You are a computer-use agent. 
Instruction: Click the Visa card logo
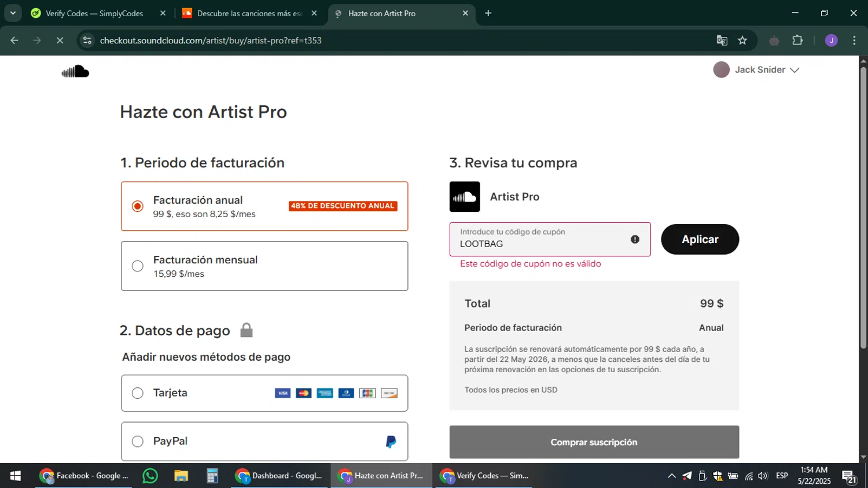(282, 393)
